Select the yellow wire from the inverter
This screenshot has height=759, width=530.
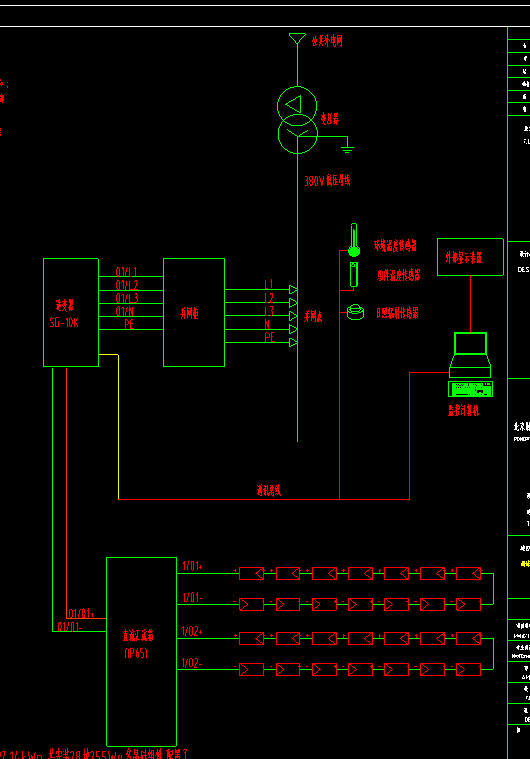[x=119, y=426]
